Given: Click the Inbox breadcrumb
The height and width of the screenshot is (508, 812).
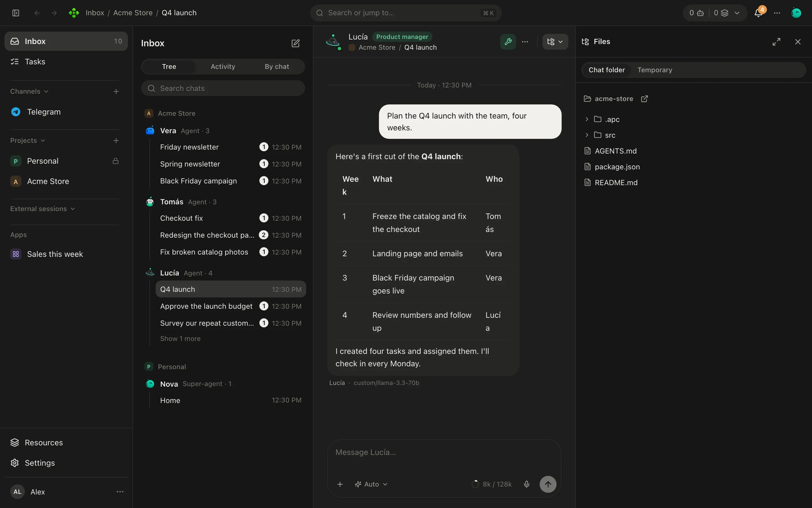Looking at the screenshot, I should tap(95, 13).
